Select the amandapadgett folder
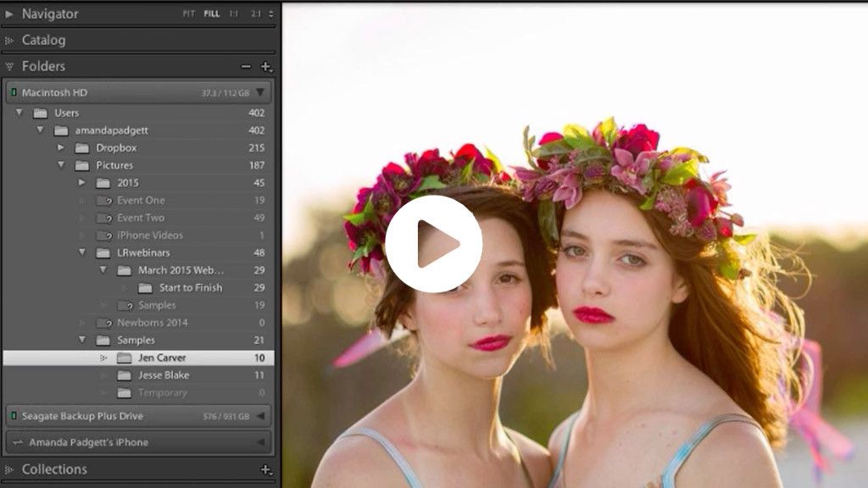The width and height of the screenshot is (868, 488). (x=138, y=130)
